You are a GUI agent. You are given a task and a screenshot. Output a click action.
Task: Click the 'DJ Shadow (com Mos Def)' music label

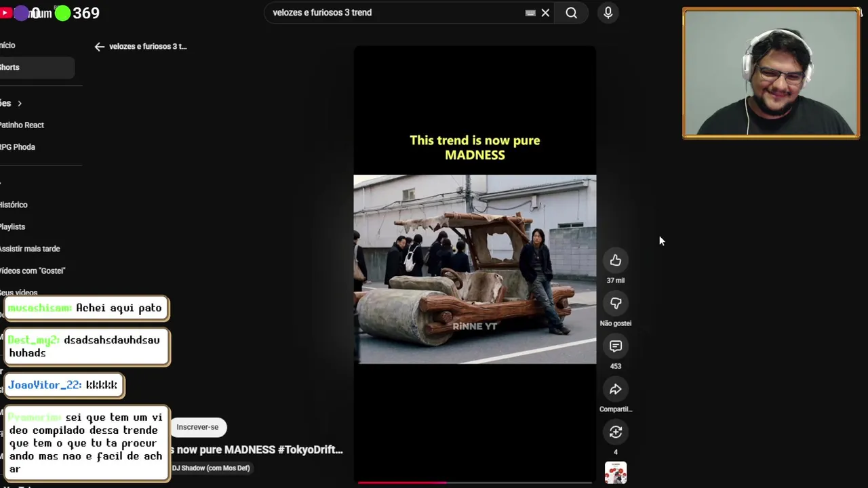click(210, 468)
